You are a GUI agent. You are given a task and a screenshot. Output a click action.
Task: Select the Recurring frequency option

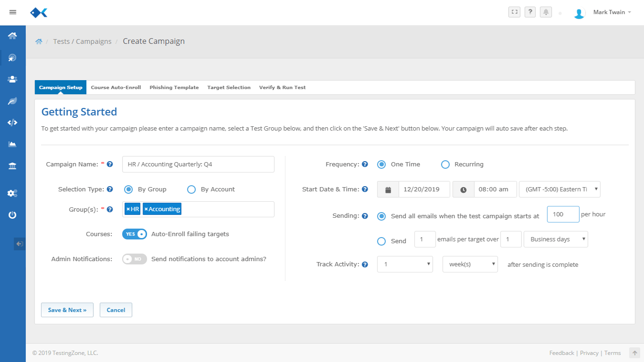click(445, 165)
